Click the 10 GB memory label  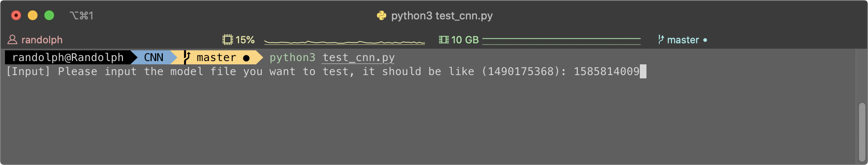pos(465,40)
